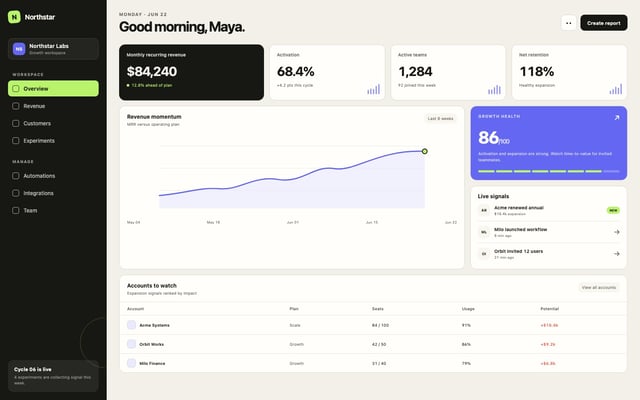Click the NS workspace avatar badge
The width and height of the screenshot is (640, 400).
19,49
